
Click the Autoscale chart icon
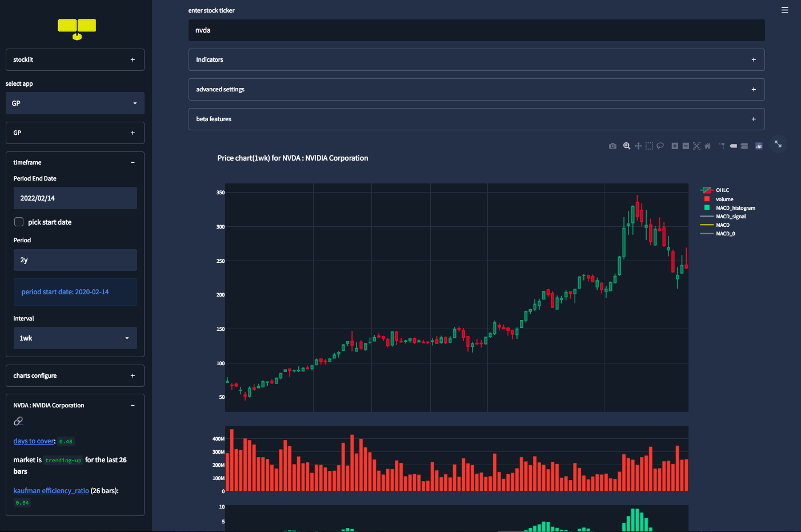click(696, 146)
